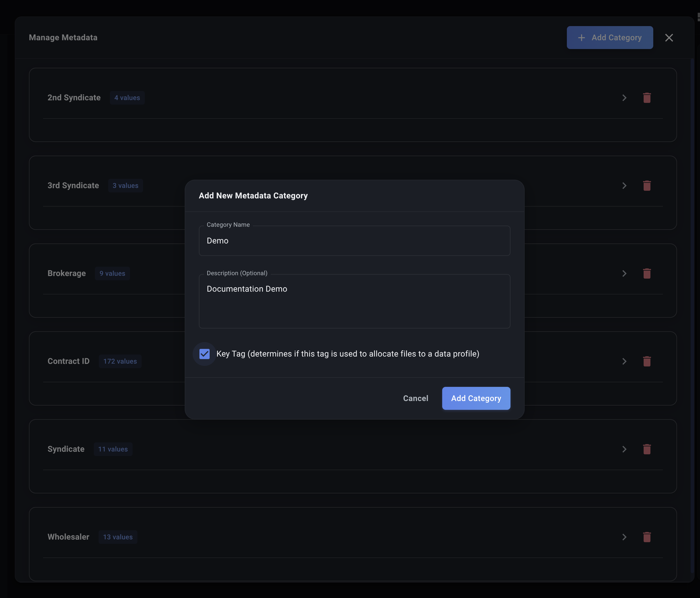Click the 13 values badge on Wholesaler
Viewport: 700px width, 598px height.
(x=118, y=537)
